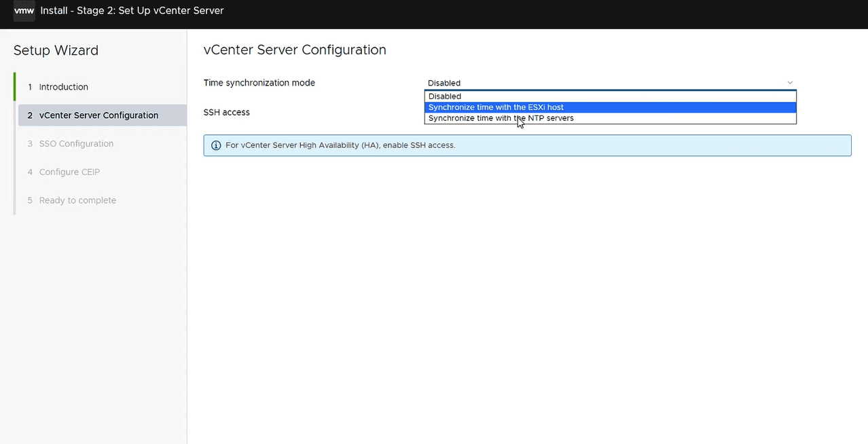Open step 3 SSO Configuration
The width and height of the screenshot is (868, 444).
[76, 144]
